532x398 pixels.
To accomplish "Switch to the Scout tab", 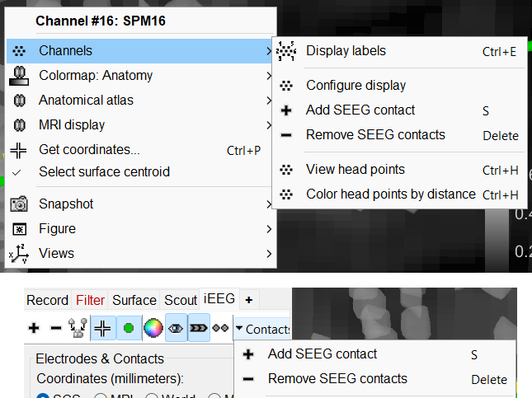I will coord(180,300).
